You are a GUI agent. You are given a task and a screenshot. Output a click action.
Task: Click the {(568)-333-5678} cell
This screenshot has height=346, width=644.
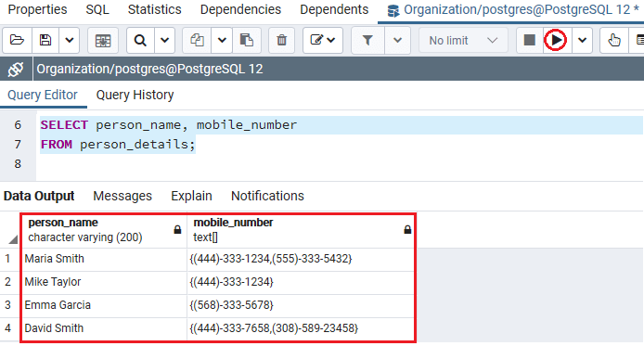301,305
